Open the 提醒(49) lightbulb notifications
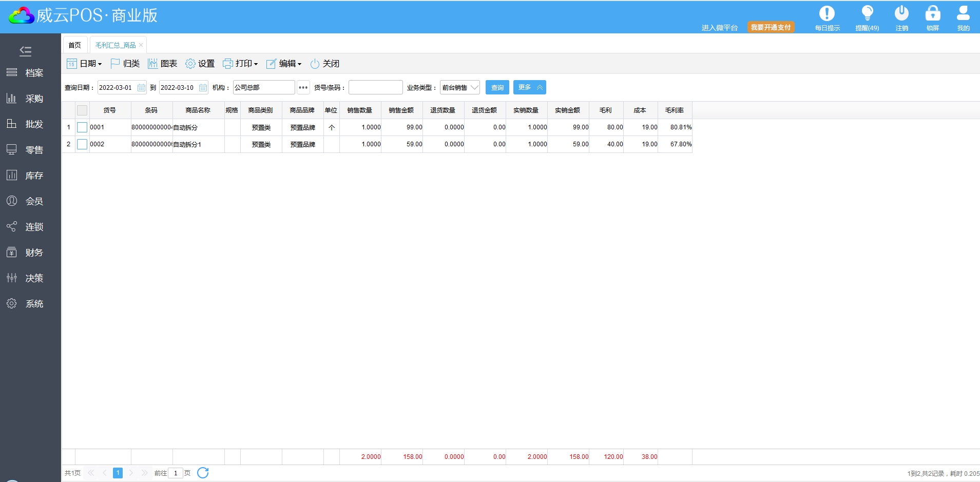Screen dimensions: 980x482 [867, 14]
